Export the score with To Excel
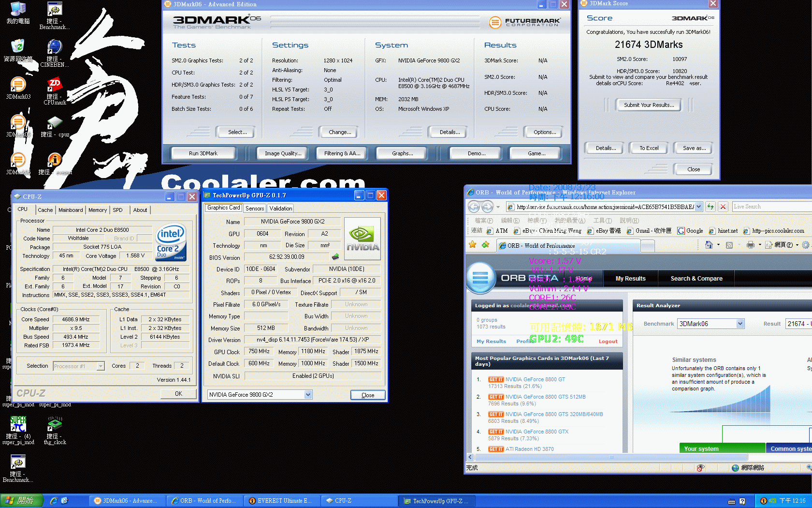The width and height of the screenshot is (812, 508). point(649,148)
